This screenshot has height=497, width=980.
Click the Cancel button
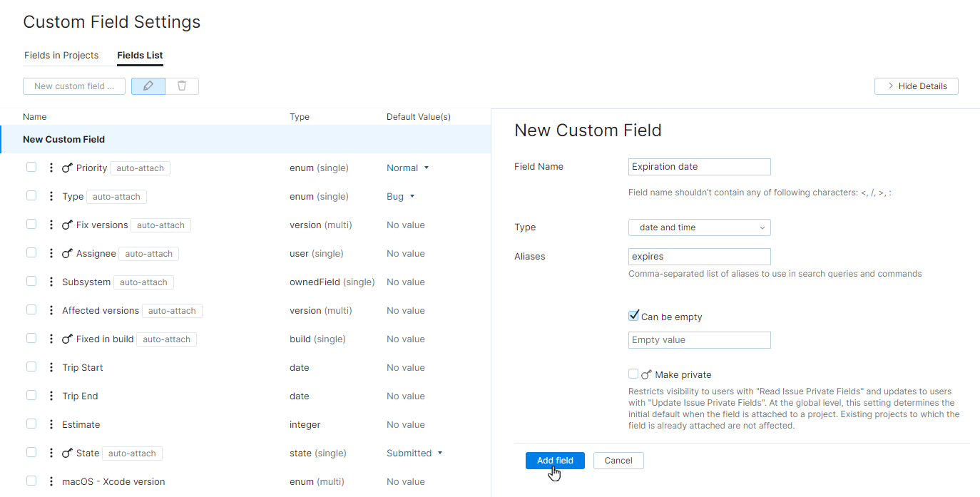point(618,461)
